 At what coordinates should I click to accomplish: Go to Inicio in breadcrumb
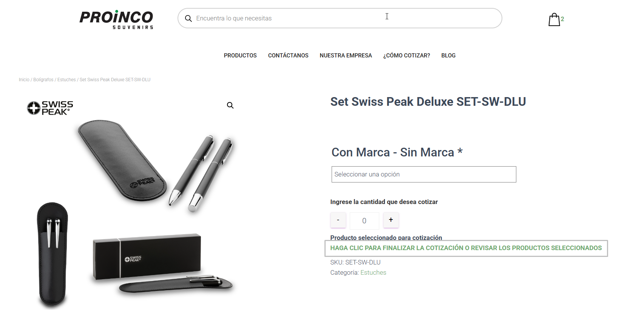point(24,80)
